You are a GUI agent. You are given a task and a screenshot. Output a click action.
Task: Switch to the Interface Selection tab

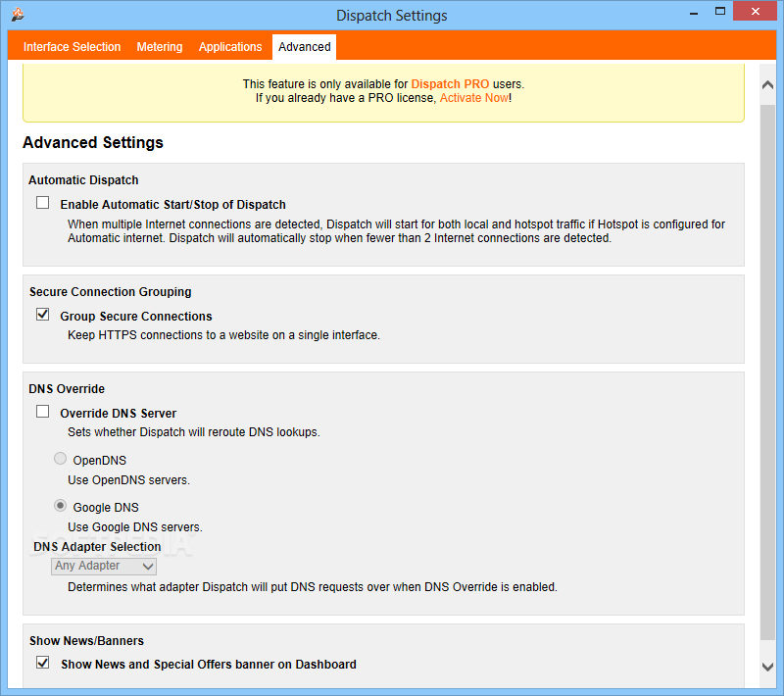pos(72,47)
